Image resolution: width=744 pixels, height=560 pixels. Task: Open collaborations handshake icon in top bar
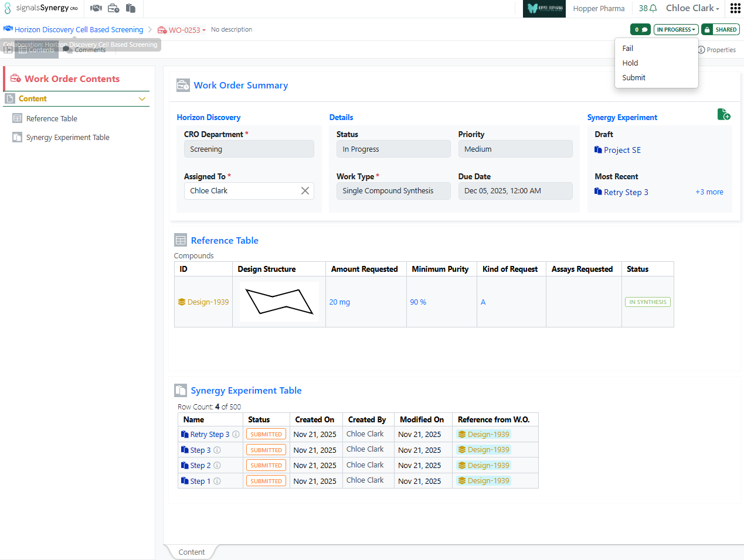click(96, 8)
